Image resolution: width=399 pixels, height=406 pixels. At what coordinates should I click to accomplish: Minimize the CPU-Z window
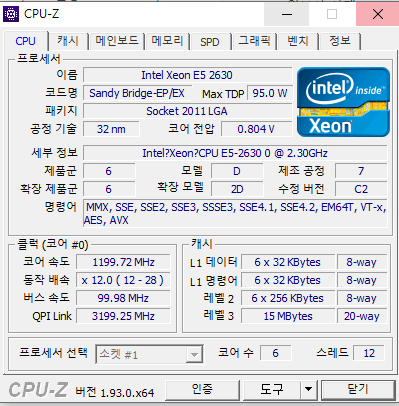pyautogui.click(x=287, y=14)
